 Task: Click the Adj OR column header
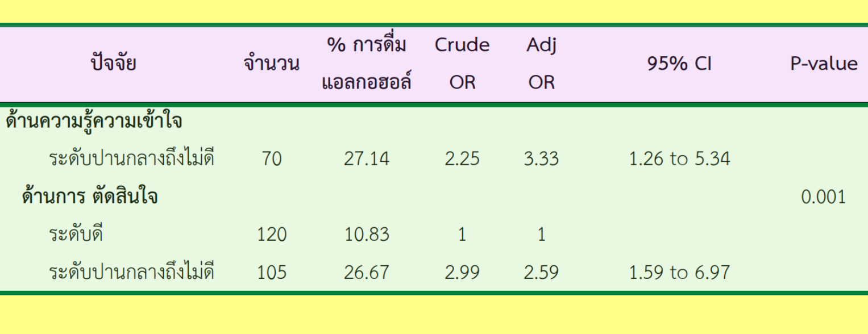[x=541, y=64]
